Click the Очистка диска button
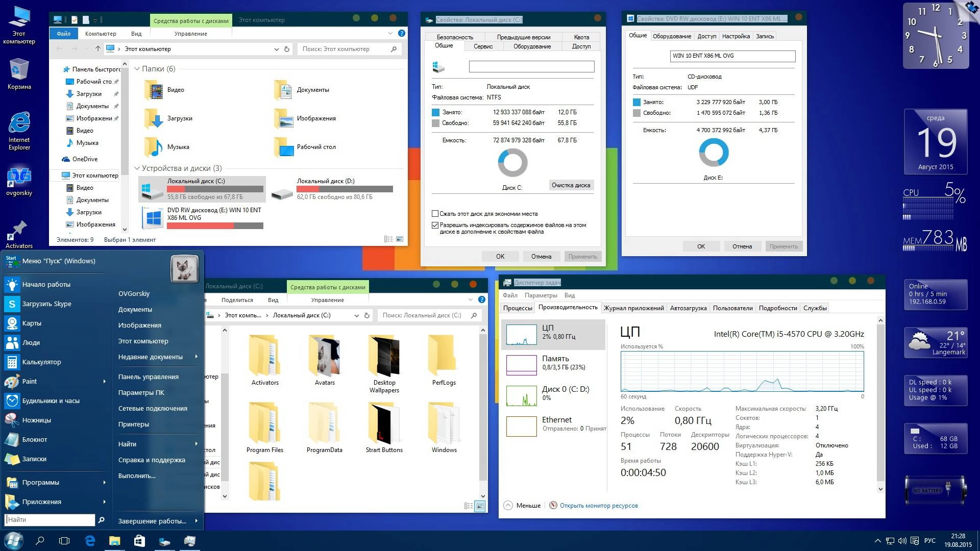The image size is (980, 551). point(571,185)
